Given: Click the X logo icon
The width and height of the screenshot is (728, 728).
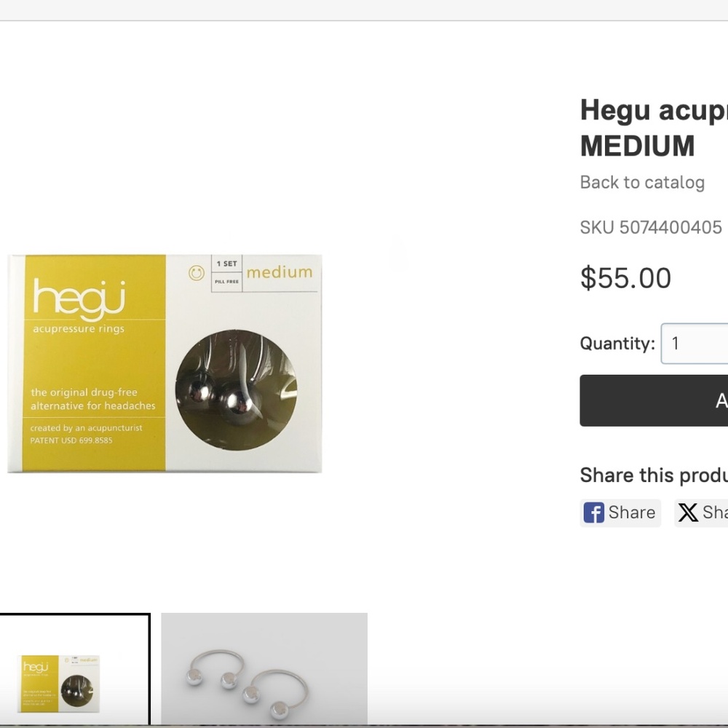Looking at the screenshot, I should coord(688,513).
